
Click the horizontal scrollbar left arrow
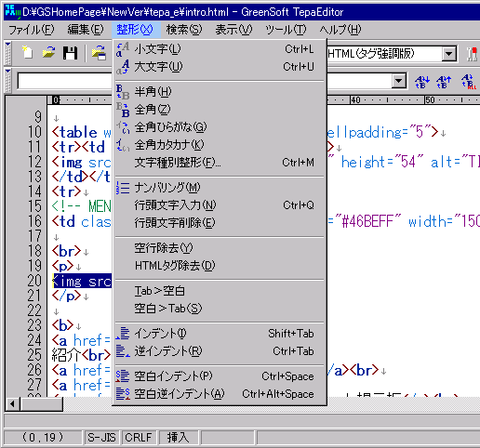coord(12,404)
